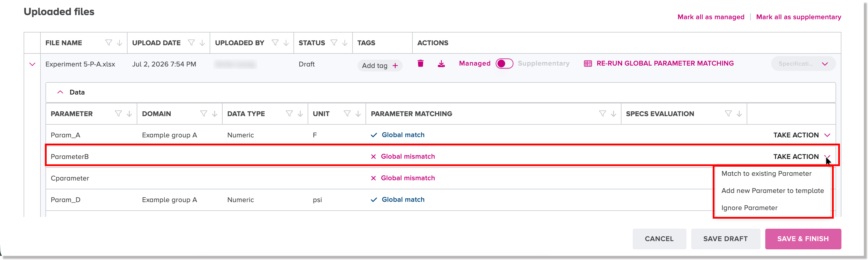The image size is (868, 260).
Task: Filter the Upload Date column
Action: [x=191, y=43]
